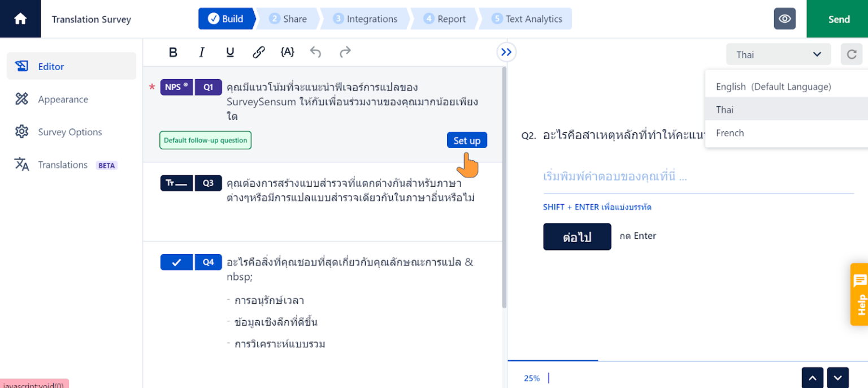Open Translations from the sidebar
Screen dimensions: 868x388
[x=62, y=165]
